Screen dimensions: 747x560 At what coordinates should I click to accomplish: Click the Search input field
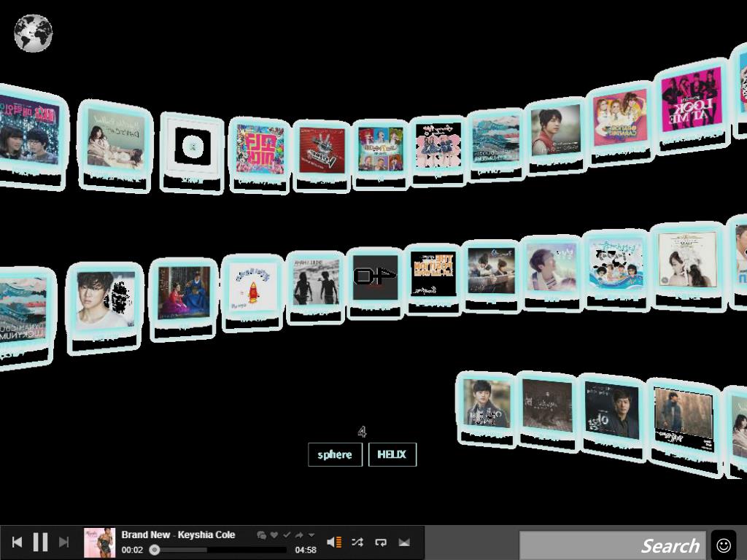[x=612, y=545]
